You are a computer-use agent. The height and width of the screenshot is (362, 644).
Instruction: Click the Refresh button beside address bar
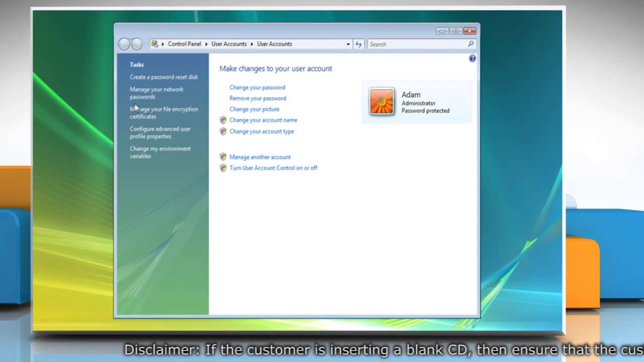[x=359, y=44]
